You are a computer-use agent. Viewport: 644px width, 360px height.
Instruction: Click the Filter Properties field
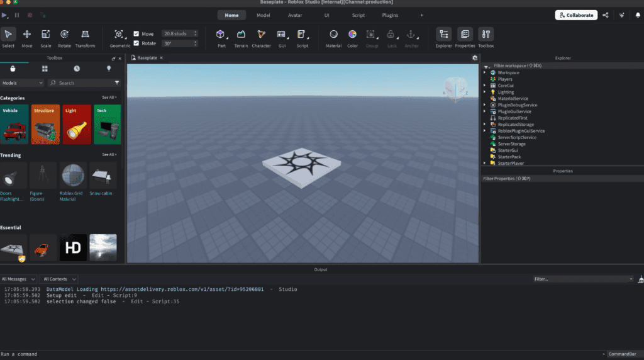point(562,179)
